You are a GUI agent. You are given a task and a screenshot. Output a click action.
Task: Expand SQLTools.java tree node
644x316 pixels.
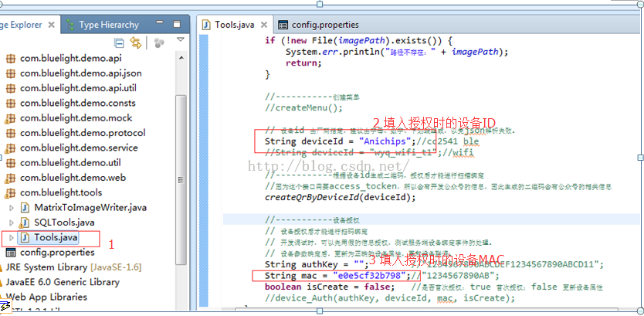tap(12, 223)
